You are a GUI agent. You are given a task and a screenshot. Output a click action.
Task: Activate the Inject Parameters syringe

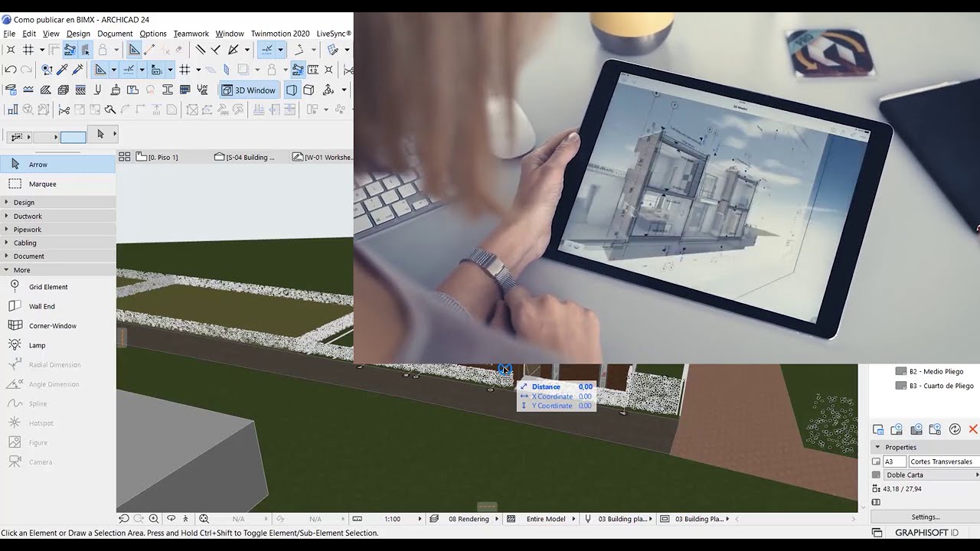coord(77,70)
